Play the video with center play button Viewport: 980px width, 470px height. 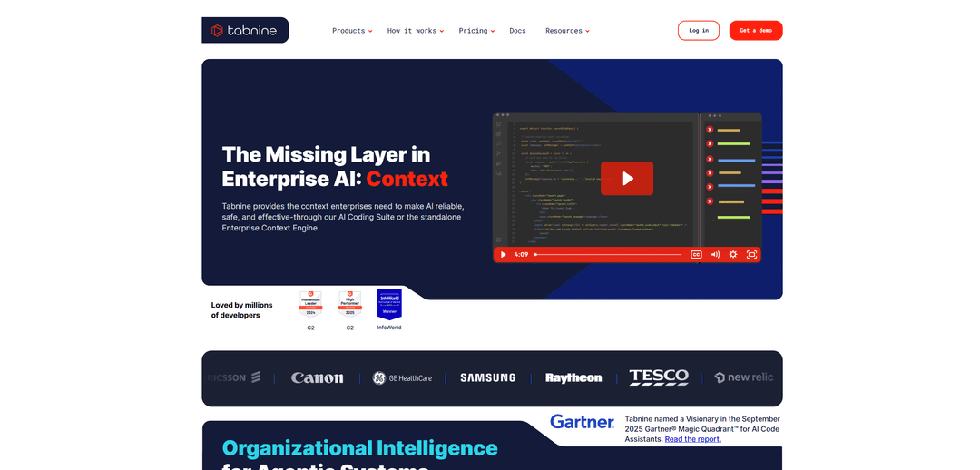627,179
